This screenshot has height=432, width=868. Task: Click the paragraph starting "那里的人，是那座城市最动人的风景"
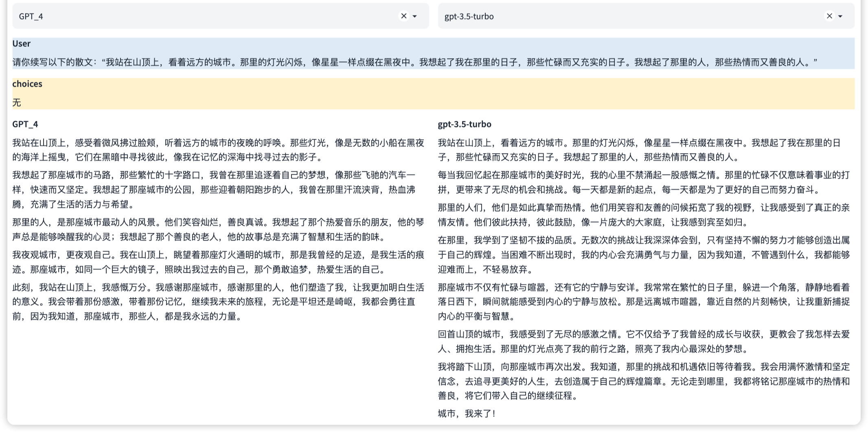(218, 229)
